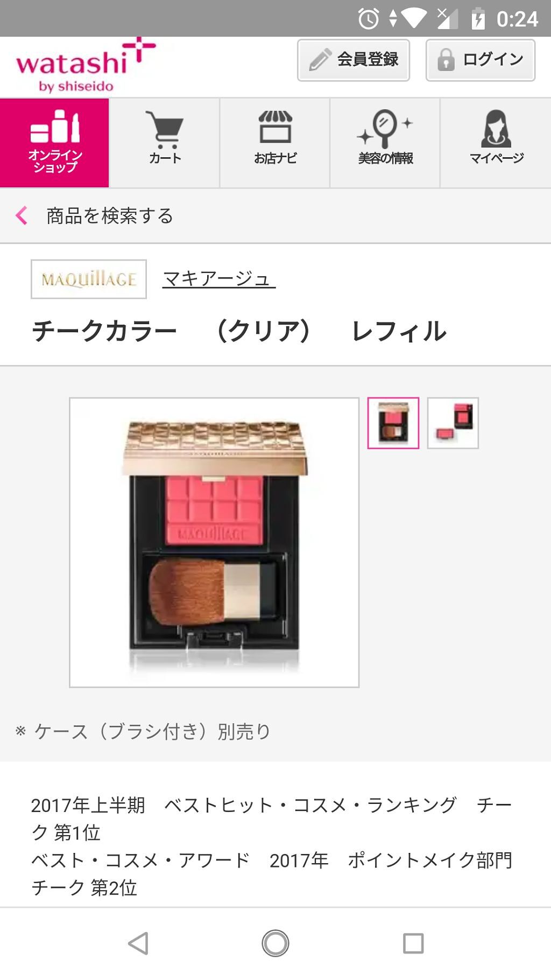This screenshot has width=551, height=980.
Task: Open the 美容の情報 mirror icon
Action: click(x=385, y=128)
